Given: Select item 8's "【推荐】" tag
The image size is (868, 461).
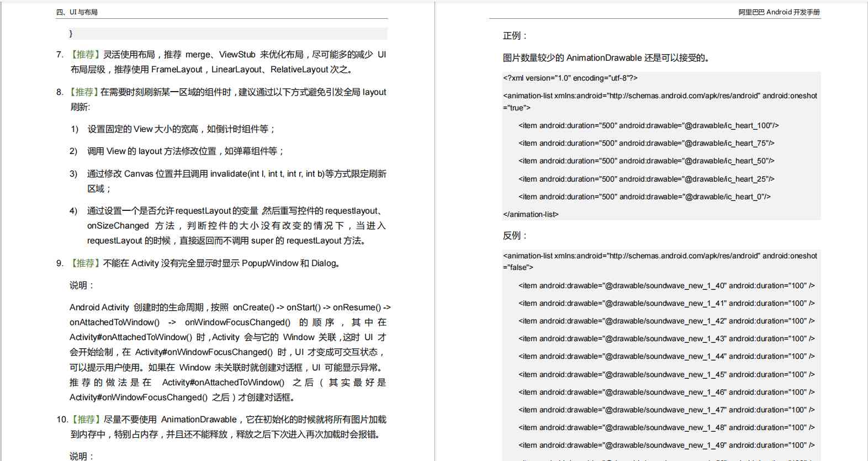Looking at the screenshot, I should 83,92.
